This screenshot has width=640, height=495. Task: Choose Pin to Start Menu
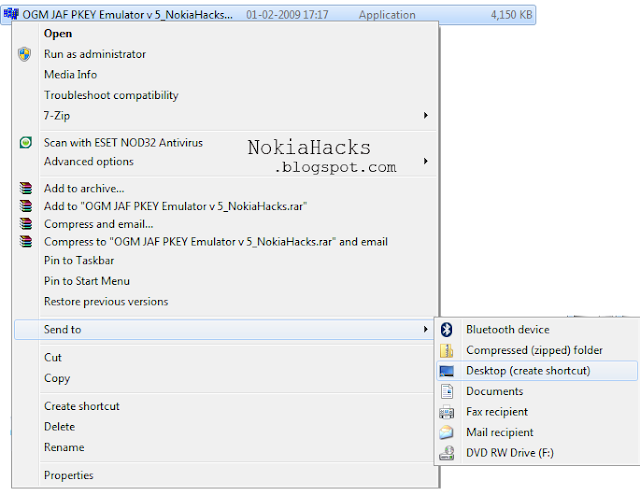click(x=225, y=281)
